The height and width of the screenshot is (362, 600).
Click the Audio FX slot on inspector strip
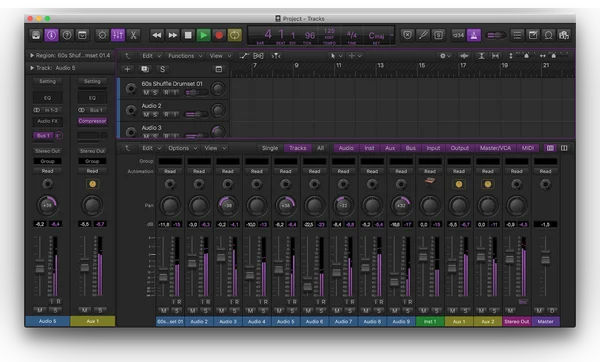tap(47, 121)
